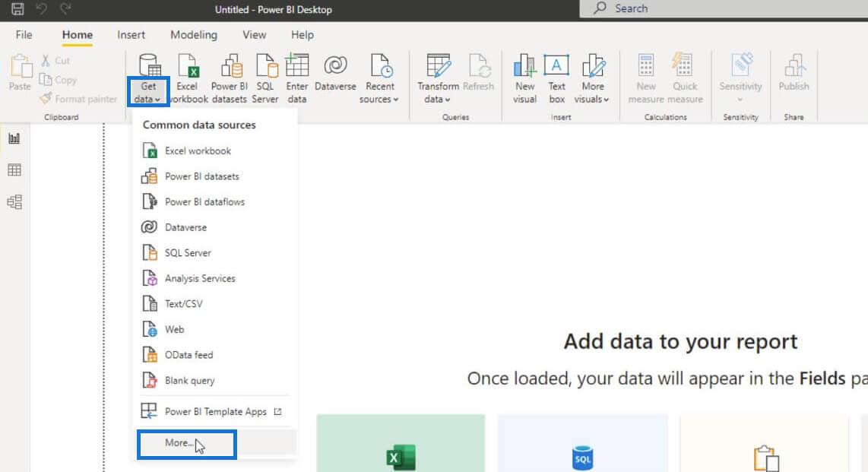Image resolution: width=868 pixels, height=472 pixels.
Task: Click the Save icon in title bar
Action: point(17,9)
